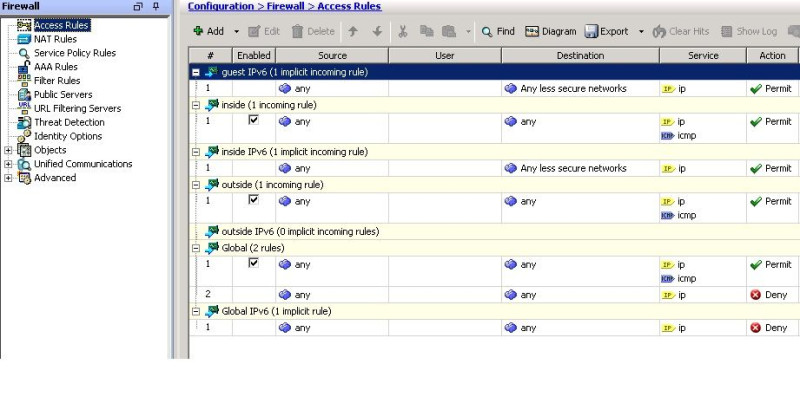The image size is (800, 416).
Task: Move rule up with the up arrow icon
Action: (353, 31)
